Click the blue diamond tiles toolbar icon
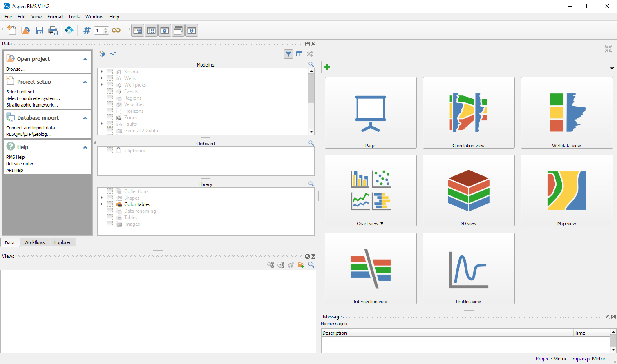 point(69,30)
